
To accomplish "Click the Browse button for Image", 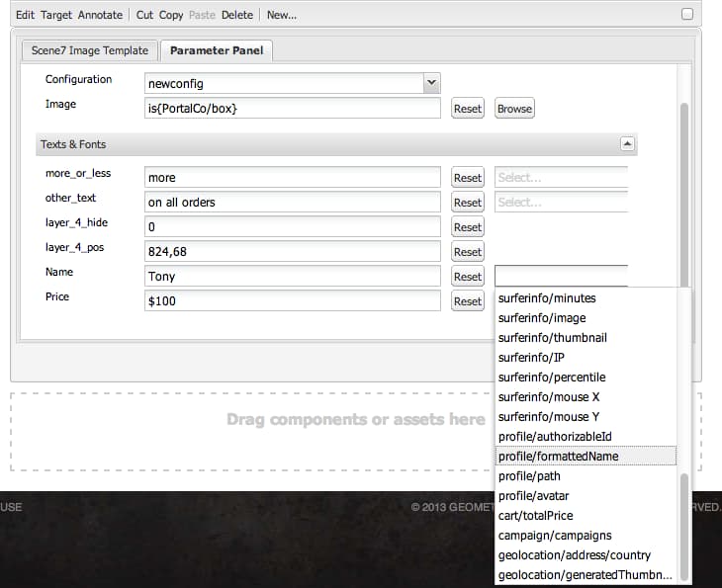I will click(x=514, y=109).
